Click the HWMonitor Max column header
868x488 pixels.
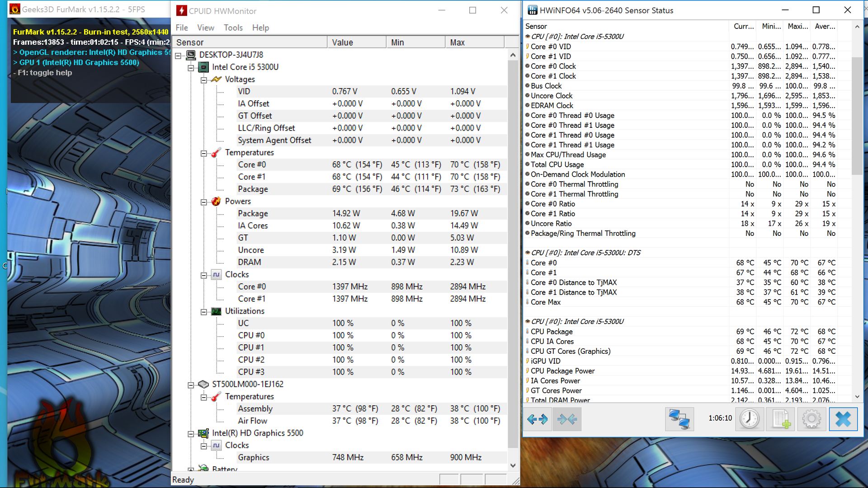click(x=475, y=42)
